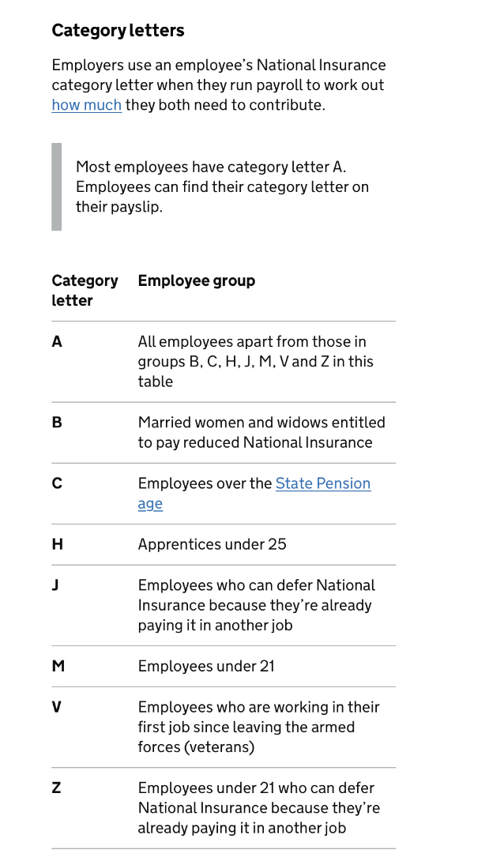Click category letter C row label
504x861 pixels.
[x=57, y=483]
